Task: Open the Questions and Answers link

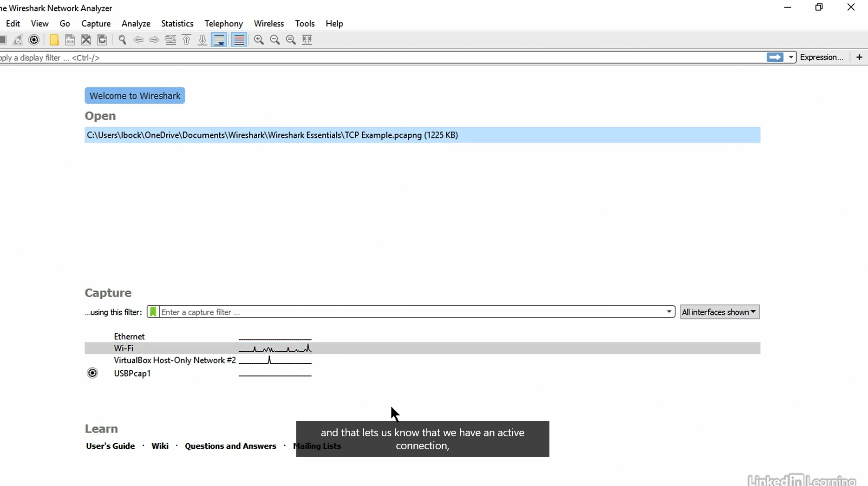Action: (x=230, y=446)
